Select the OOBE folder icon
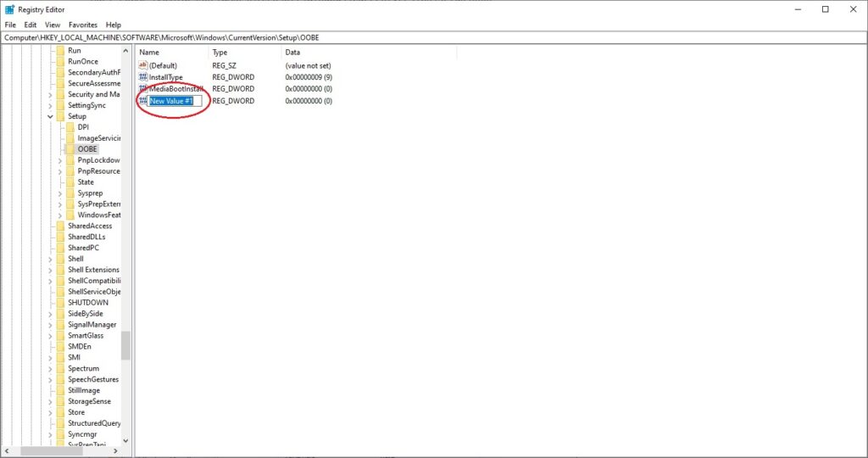This screenshot has height=458, width=868. 70,149
